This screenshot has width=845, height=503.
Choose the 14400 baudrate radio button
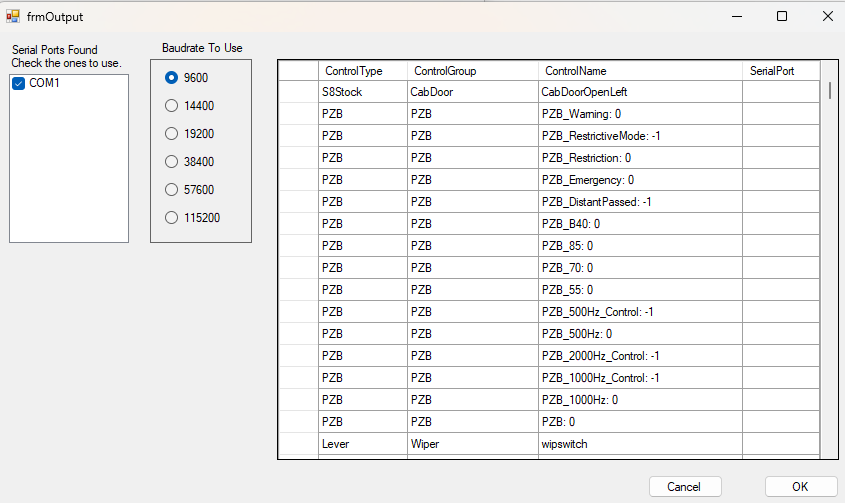click(171, 105)
